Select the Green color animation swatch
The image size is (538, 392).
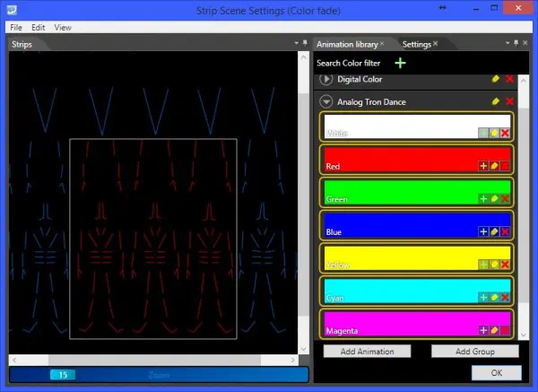tap(417, 192)
